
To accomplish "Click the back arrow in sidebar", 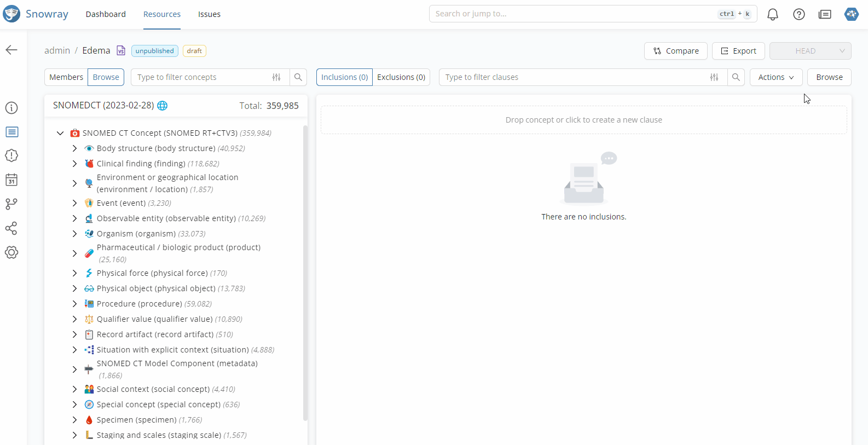I will tap(11, 50).
